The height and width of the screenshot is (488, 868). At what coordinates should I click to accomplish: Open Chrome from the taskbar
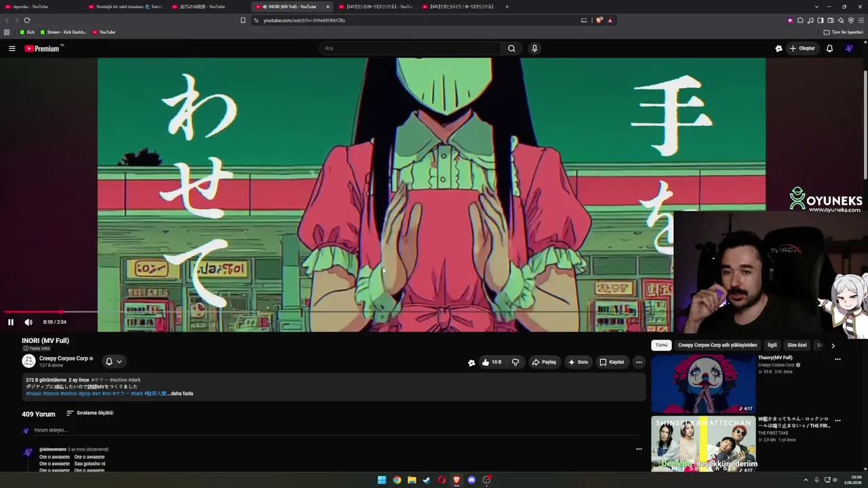tap(397, 480)
